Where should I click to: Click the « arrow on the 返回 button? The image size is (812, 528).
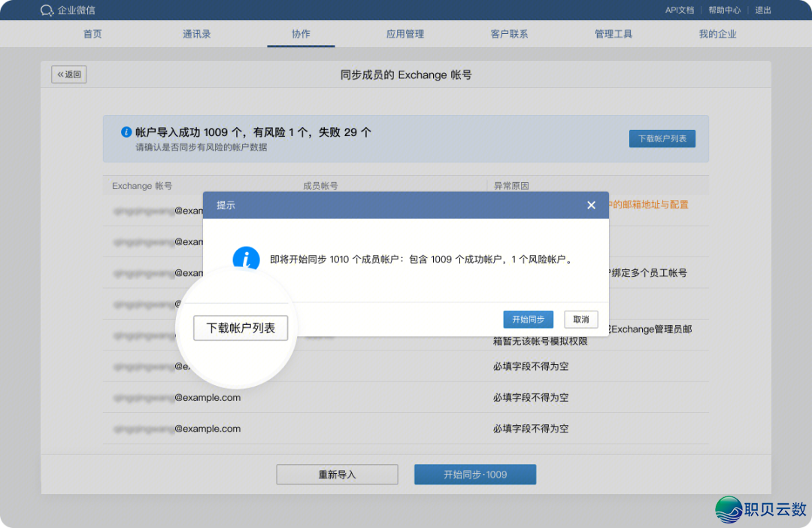(59, 74)
